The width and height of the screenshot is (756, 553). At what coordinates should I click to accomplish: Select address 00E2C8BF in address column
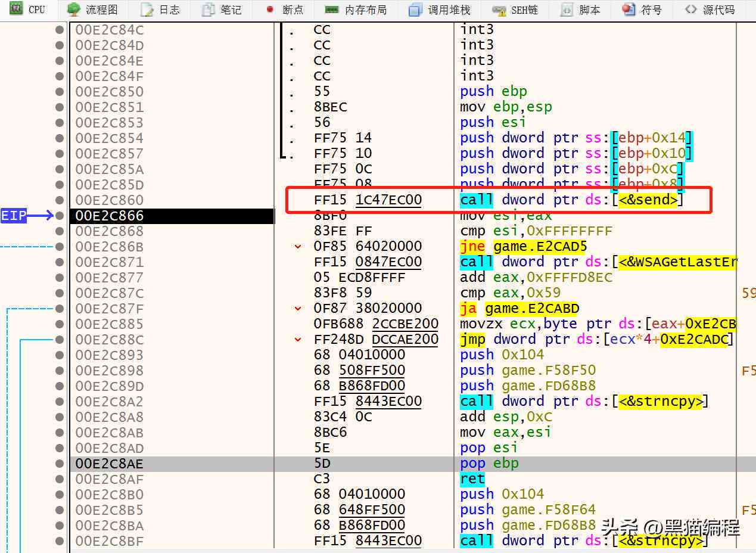click(110, 541)
